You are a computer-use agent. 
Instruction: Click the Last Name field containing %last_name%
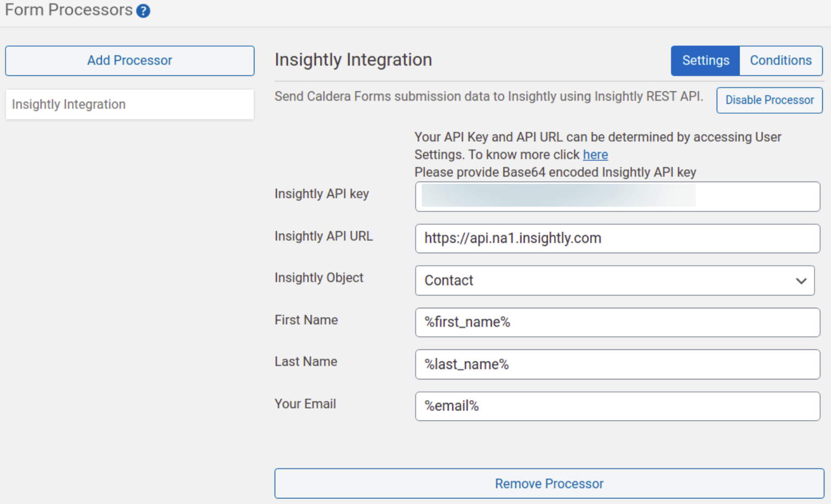coord(618,364)
